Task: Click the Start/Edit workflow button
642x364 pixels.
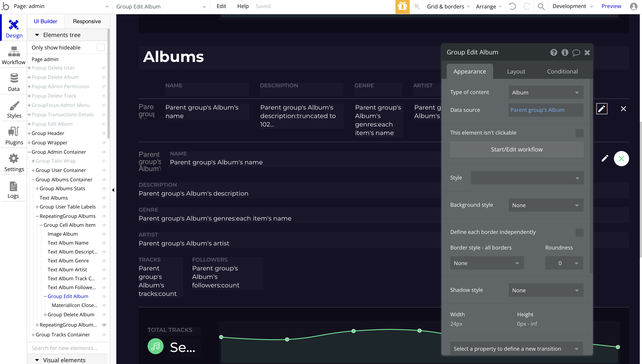Action: tap(516, 149)
